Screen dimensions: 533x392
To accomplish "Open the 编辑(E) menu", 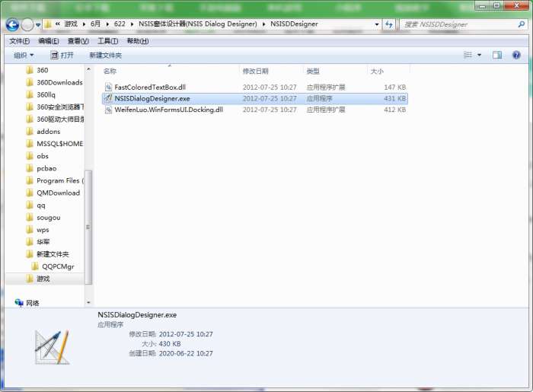I will point(49,41).
